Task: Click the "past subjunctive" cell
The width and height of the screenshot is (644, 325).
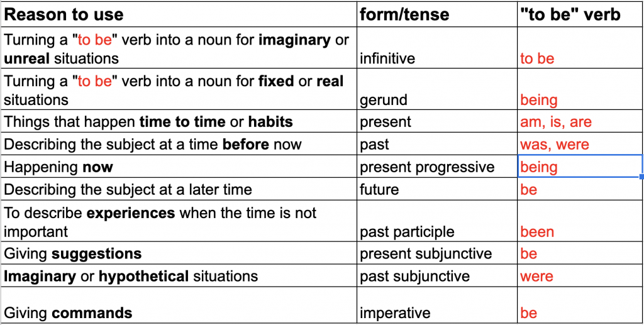Action: tap(436, 276)
